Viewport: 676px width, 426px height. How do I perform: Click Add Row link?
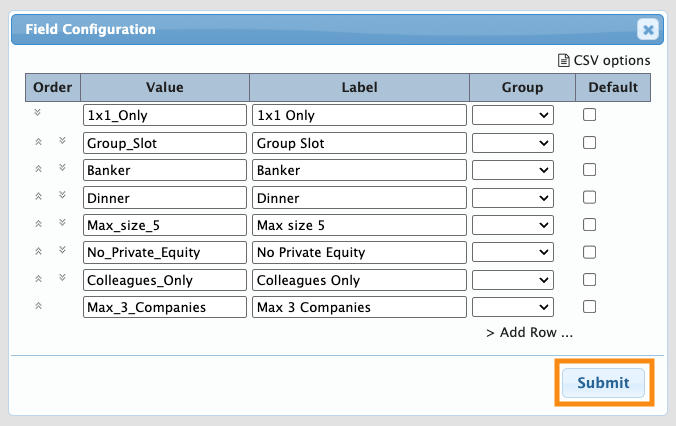coord(529,333)
